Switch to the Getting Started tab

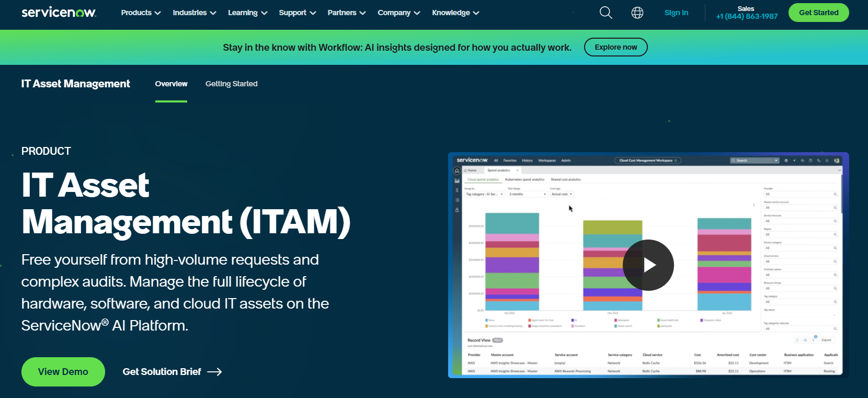[x=231, y=84]
